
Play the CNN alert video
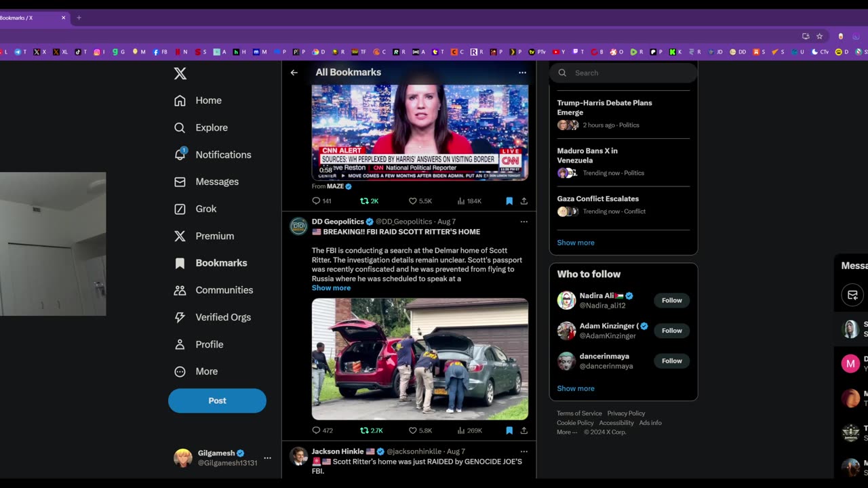(x=420, y=132)
